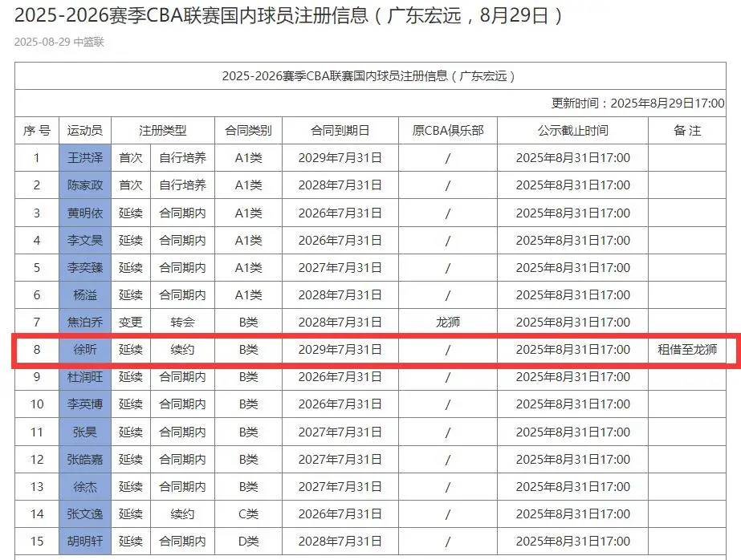Screen dimensions: 741x560
Task: Click highlighted player name 徐昕
Action: (84, 350)
